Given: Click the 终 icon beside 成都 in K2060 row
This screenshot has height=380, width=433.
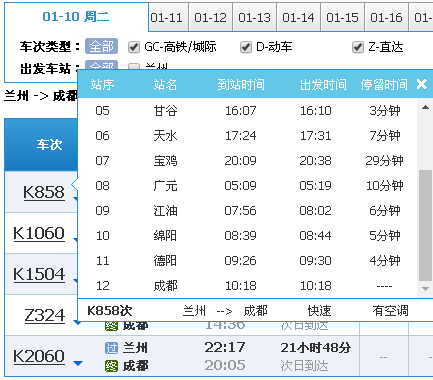Looking at the screenshot, I should tap(111, 366).
